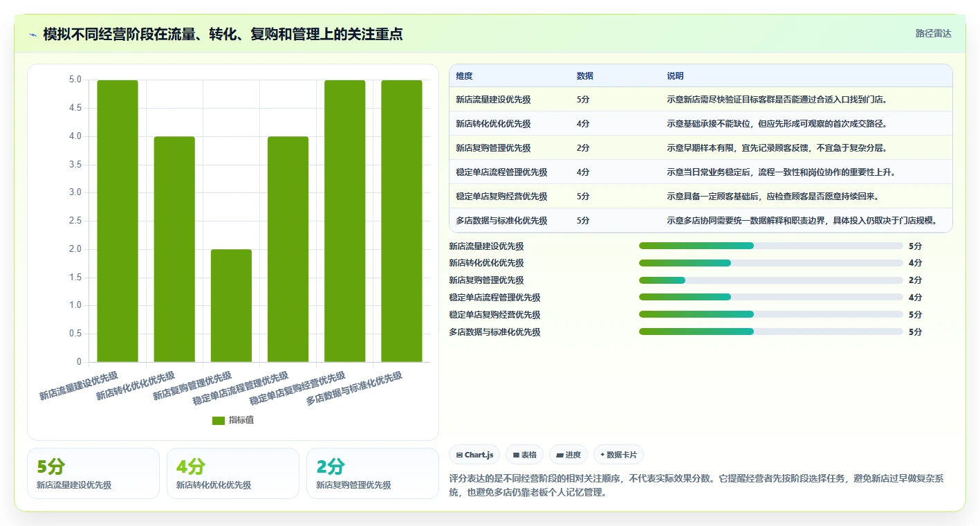Click description starting 示意多店协同需要统一数据解释
The height and width of the screenshot is (526, 980).
pyautogui.click(x=802, y=221)
